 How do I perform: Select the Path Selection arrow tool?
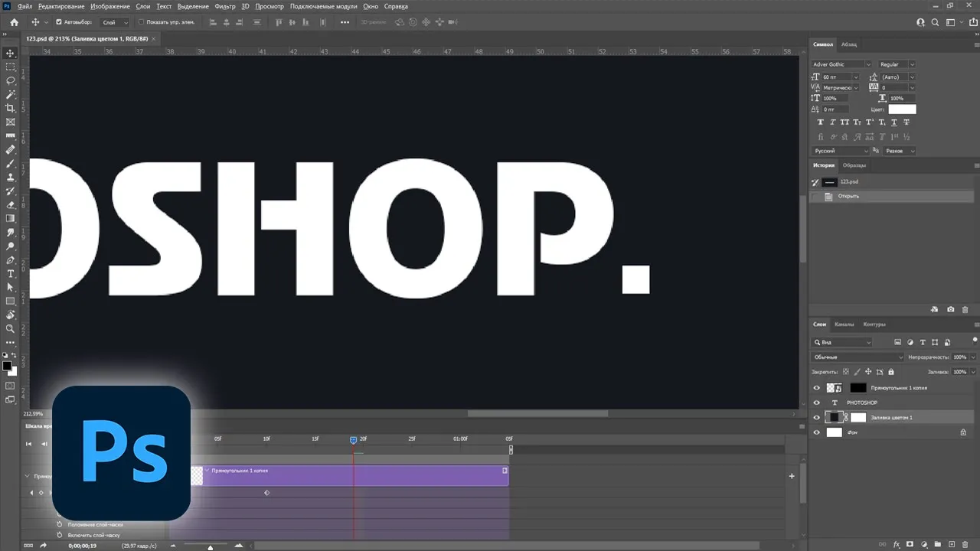11,287
